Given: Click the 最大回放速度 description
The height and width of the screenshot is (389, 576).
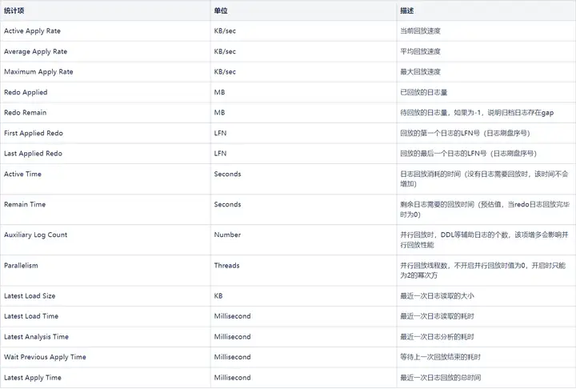Looking at the screenshot, I should click(x=420, y=72).
